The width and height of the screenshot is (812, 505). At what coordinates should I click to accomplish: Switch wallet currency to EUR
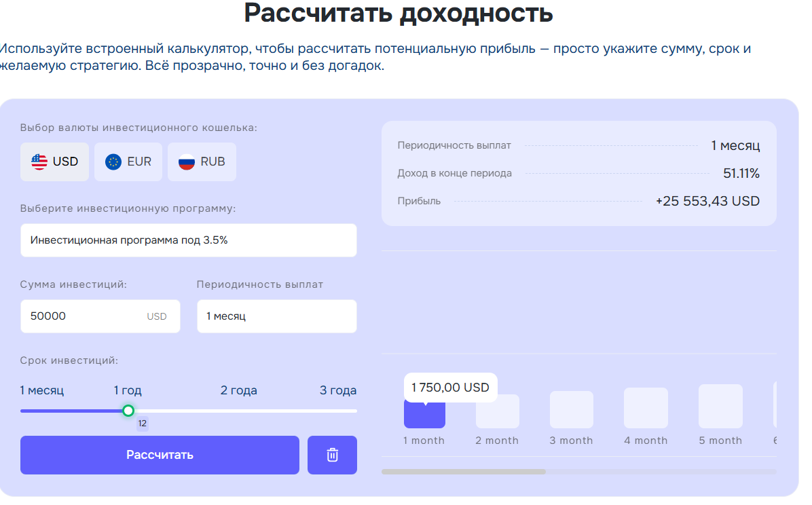coord(128,162)
